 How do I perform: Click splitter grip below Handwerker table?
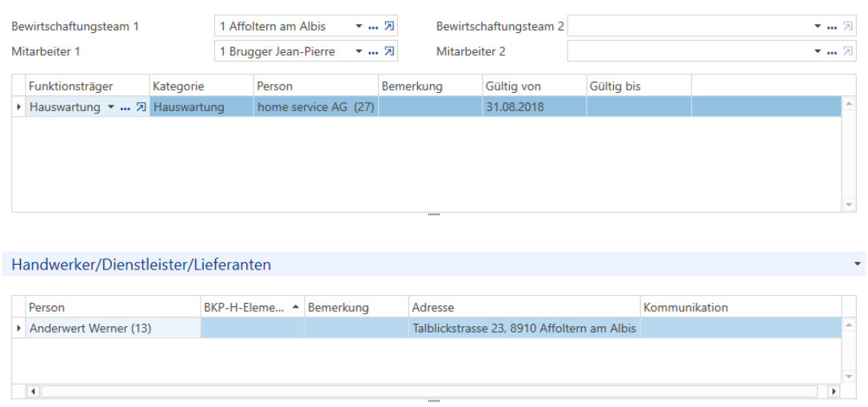(434, 401)
